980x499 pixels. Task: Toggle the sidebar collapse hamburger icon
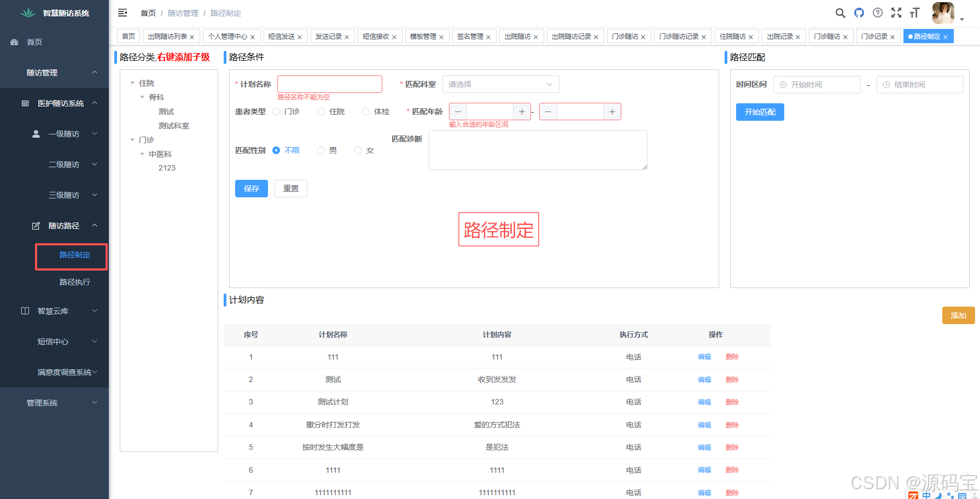pyautogui.click(x=122, y=13)
